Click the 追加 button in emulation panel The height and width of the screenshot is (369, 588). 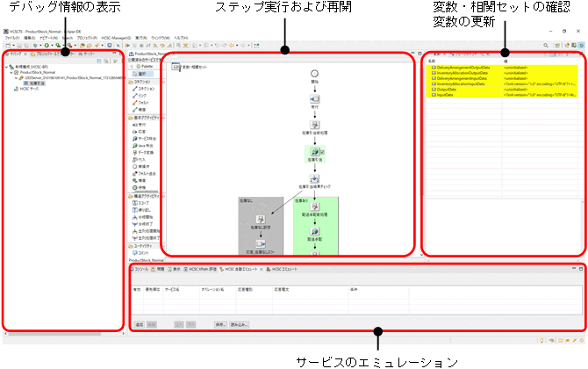tap(140, 324)
